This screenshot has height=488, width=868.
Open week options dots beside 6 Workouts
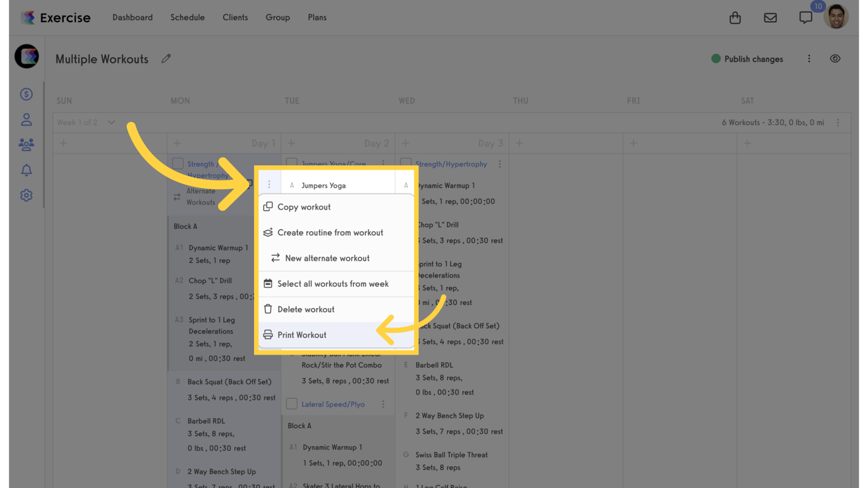pyautogui.click(x=838, y=123)
